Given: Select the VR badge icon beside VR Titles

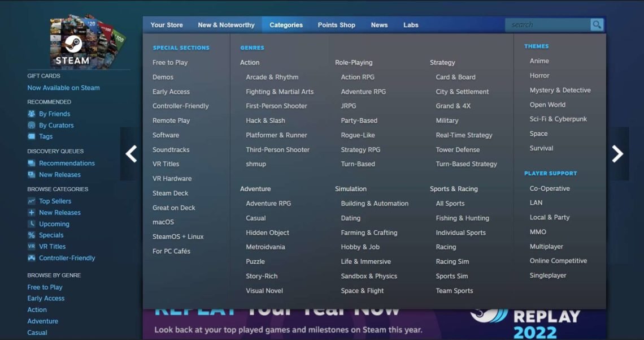Looking at the screenshot, I should pyautogui.click(x=32, y=246).
